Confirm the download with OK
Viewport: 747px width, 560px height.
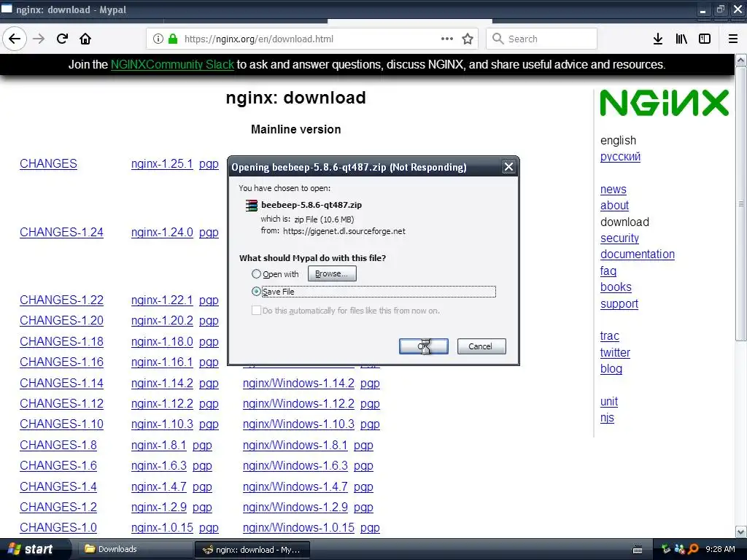[424, 346]
